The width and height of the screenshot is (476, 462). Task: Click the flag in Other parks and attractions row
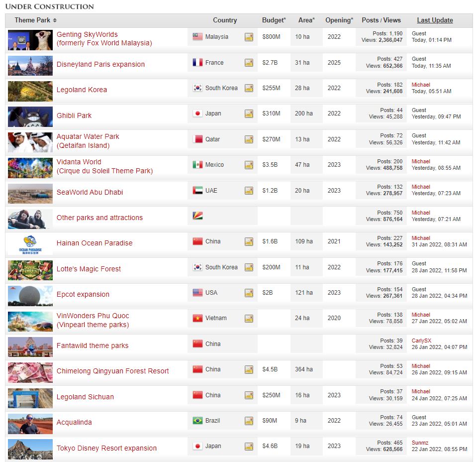(x=197, y=216)
